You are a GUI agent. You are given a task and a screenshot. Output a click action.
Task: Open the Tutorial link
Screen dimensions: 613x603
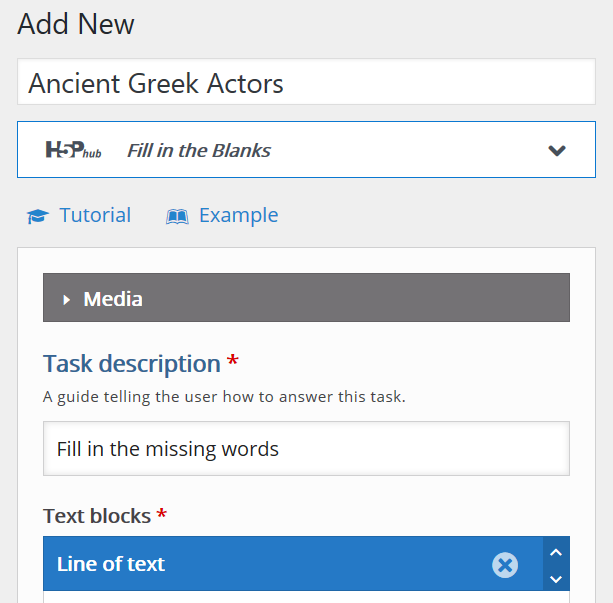coord(95,215)
